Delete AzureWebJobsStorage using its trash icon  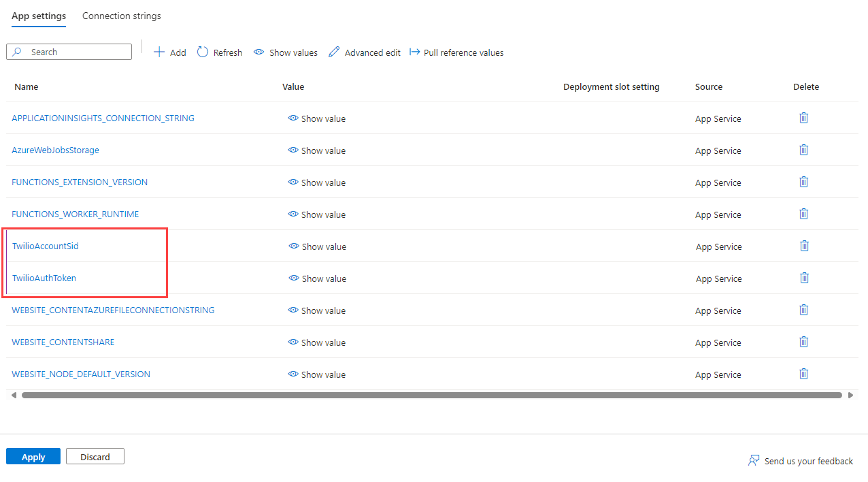point(803,150)
